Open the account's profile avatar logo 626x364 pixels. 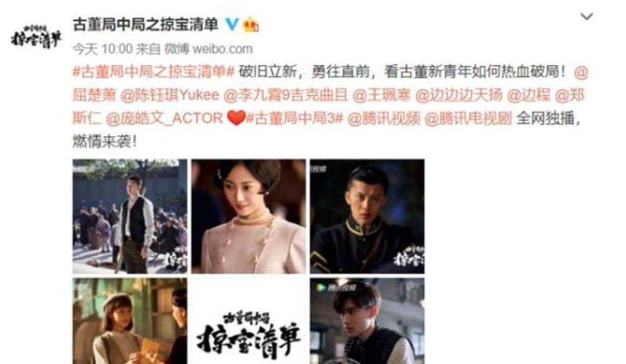click(36, 38)
